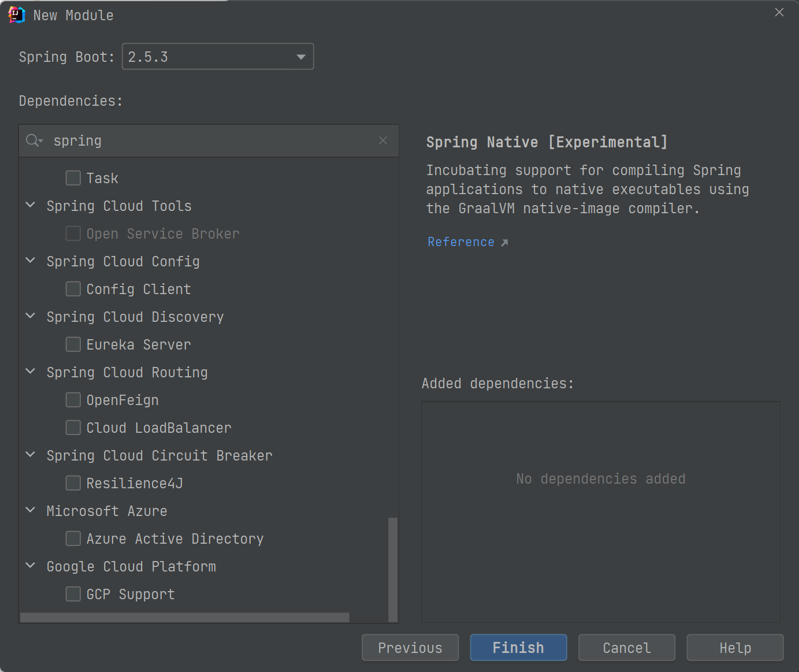Enable the Task dependency checkbox

click(73, 178)
